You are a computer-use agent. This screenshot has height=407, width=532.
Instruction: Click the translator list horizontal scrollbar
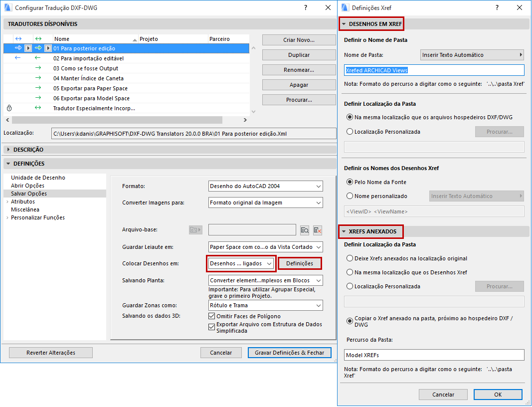point(117,120)
